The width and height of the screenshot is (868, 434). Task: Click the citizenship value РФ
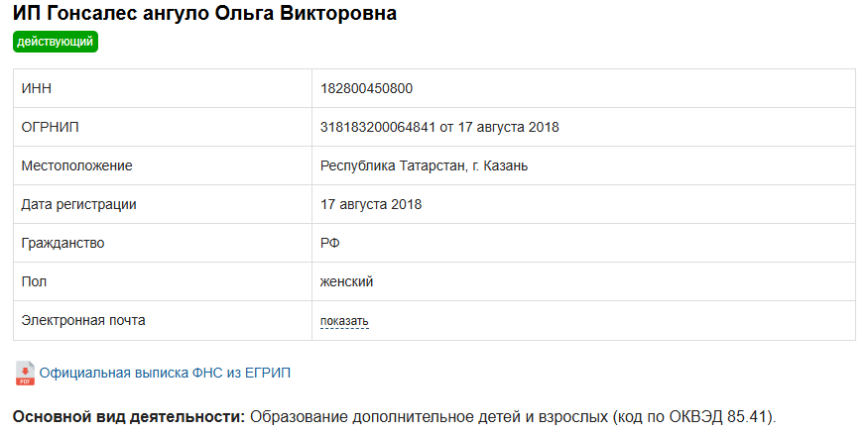(x=330, y=243)
